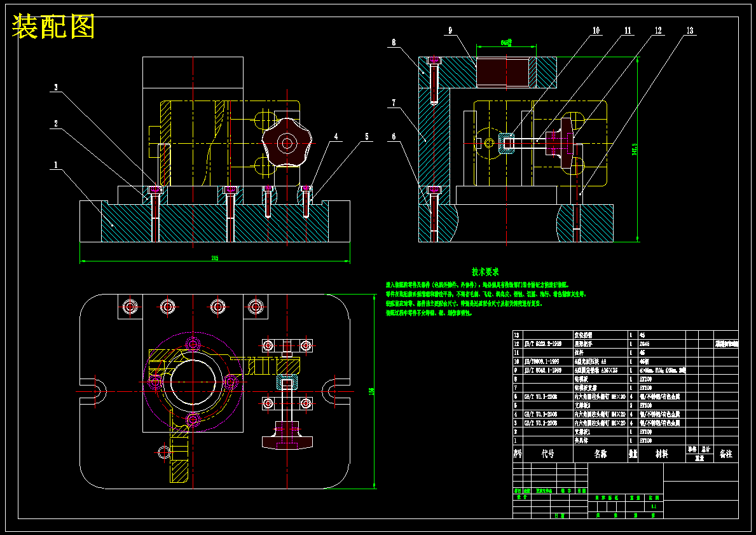Click the 总计 header cell in the parts list
The height and width of the screenshot is (535, 756).
tap(706, 450)
